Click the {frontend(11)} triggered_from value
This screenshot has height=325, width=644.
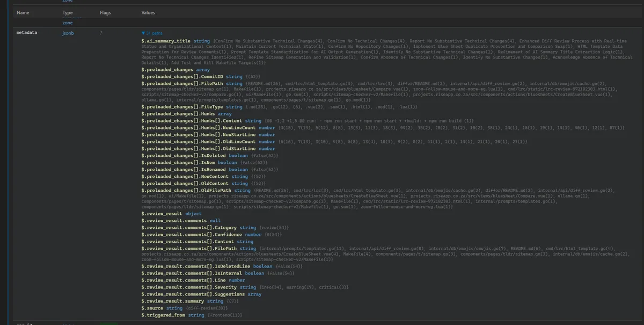point(224,315)
